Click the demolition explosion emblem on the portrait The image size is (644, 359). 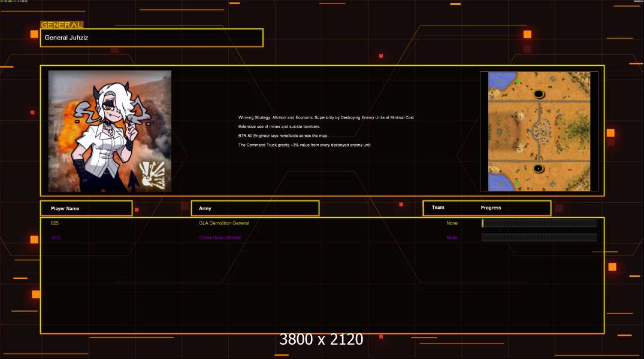153,175
